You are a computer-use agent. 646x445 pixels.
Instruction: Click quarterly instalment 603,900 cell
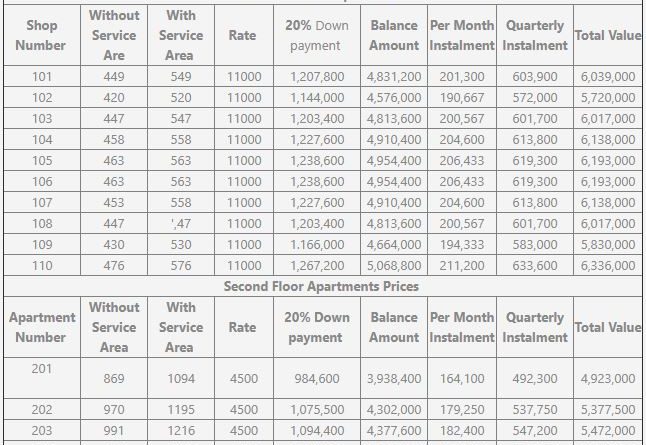(x=535, y=77)
